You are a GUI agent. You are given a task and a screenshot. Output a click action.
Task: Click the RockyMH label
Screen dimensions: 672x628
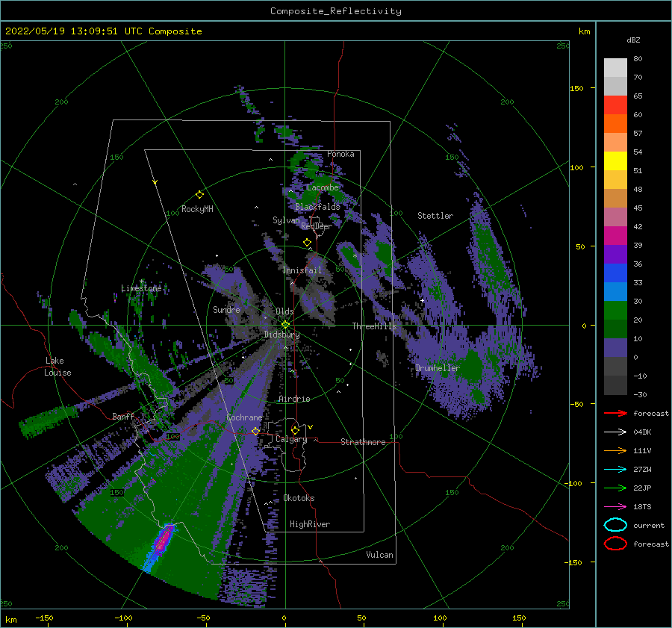[197, 209]
